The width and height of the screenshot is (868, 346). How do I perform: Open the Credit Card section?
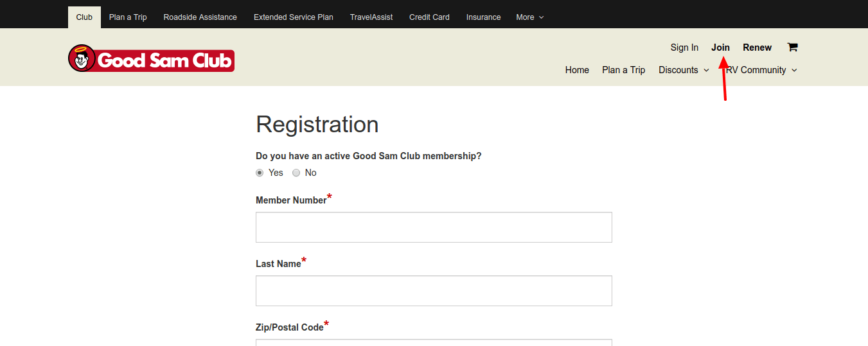429,17
